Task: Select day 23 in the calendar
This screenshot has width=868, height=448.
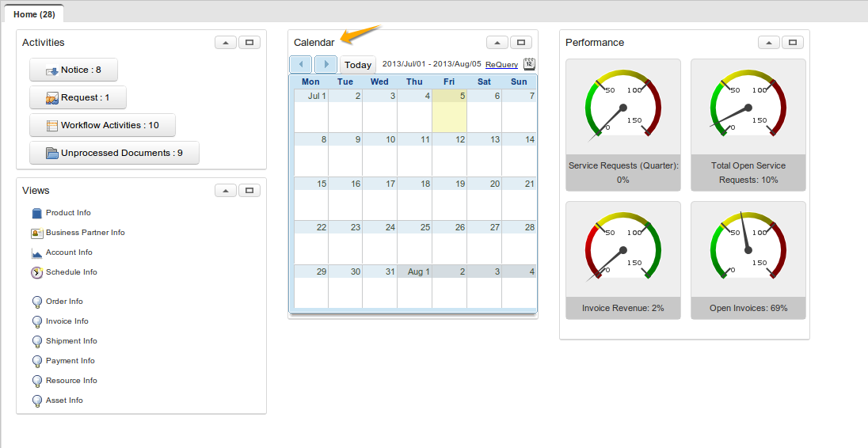Action: tap(345, 242)
